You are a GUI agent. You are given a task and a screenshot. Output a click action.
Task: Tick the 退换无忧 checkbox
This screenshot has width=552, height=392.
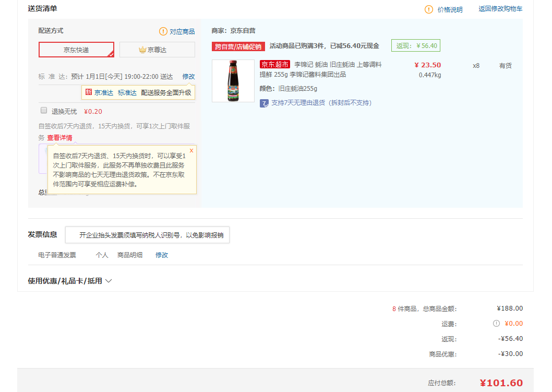point(44,110)
